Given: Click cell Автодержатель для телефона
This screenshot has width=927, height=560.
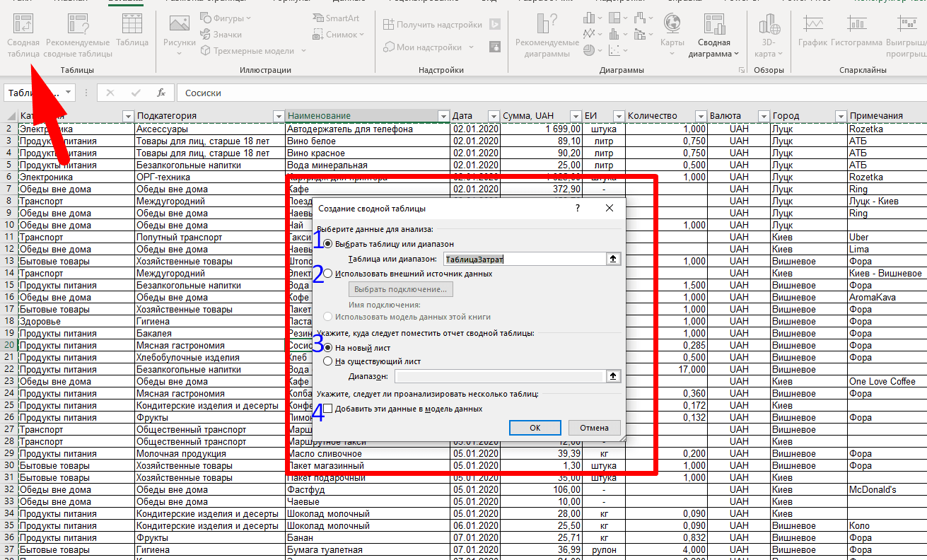Looking at the screenshot, I should [368, 129].
